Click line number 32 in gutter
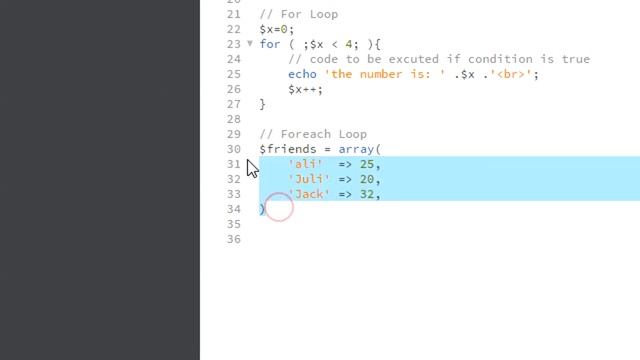This screenshot has width=640, height=360. (x=234, y=179)
